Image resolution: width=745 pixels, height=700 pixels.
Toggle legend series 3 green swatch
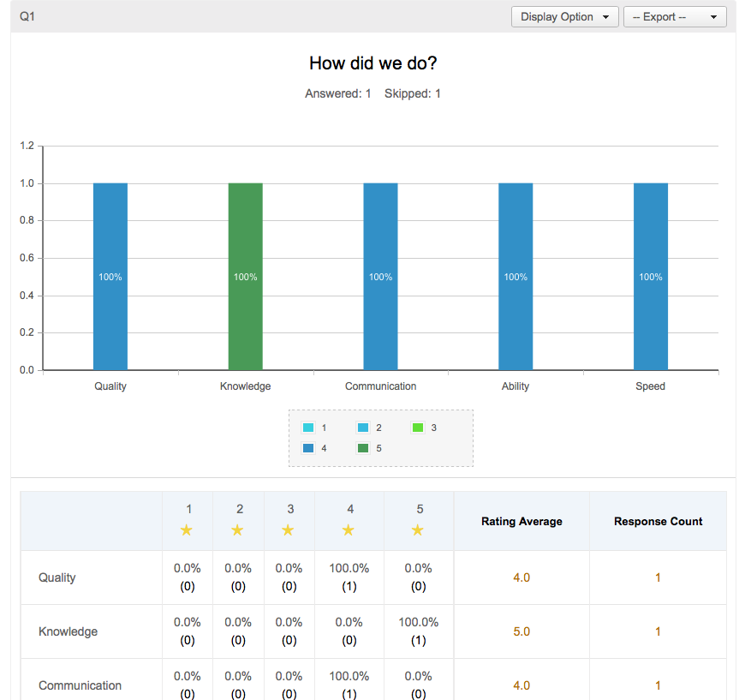pos(418,428)
